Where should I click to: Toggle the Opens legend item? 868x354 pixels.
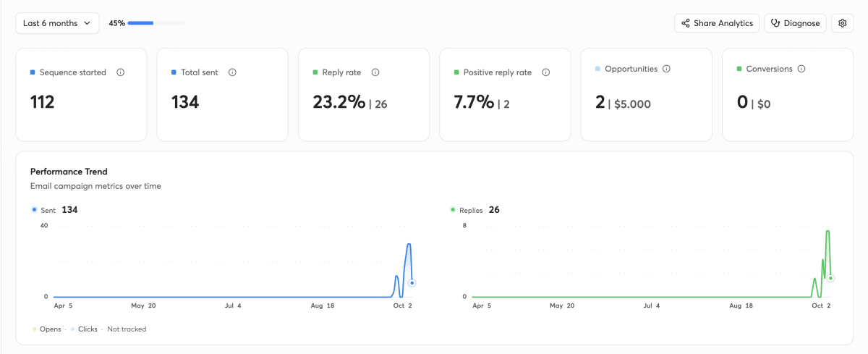click(46, 329)
